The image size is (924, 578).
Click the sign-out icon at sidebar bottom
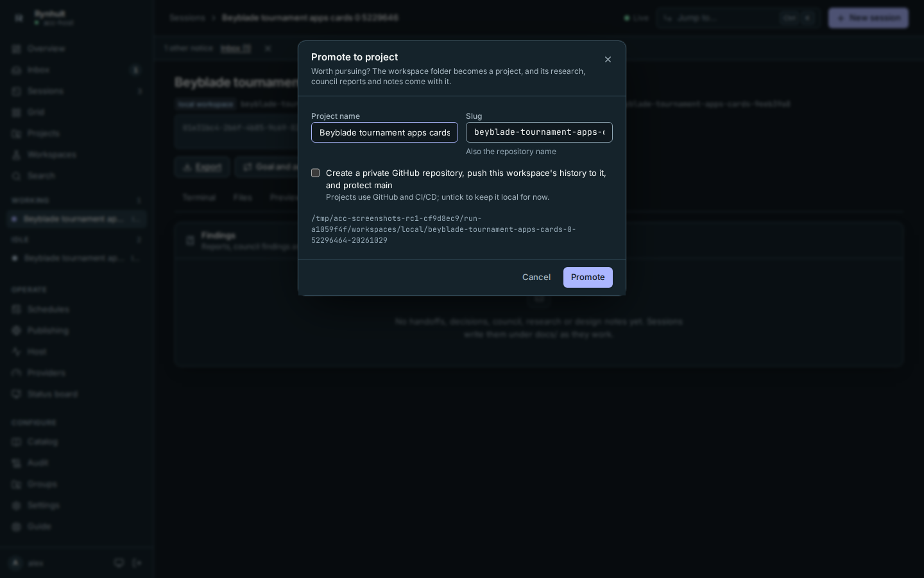(x=137, y=563)
